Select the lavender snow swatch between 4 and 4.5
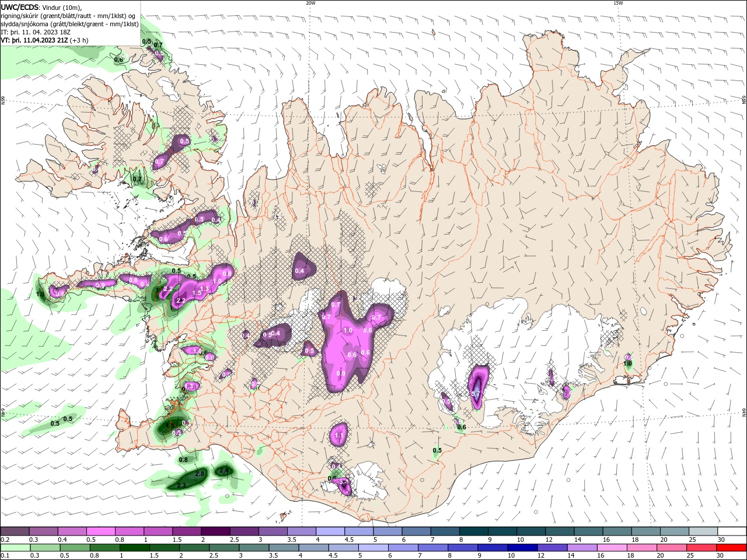Screen dimensions: 747x560 (x=330, y=531)
